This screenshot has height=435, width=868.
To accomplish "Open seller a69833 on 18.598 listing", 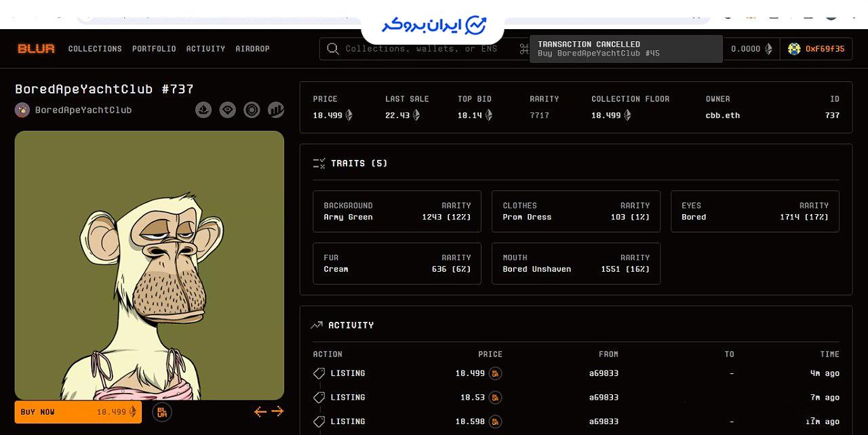I will coord(604,421).
